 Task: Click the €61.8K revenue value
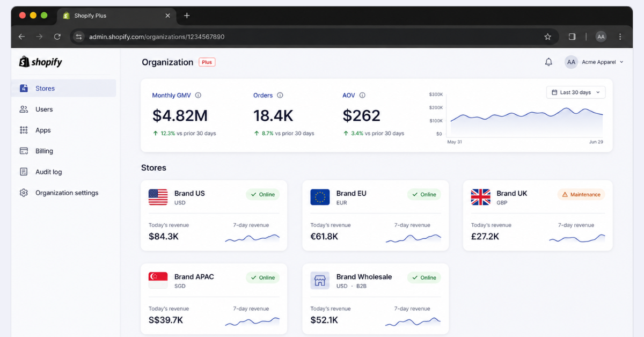(325, 236)
